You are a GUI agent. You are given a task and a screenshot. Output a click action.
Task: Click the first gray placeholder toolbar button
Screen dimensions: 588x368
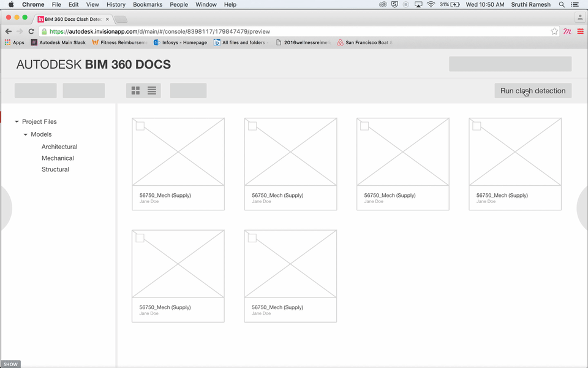coord(36,91)
